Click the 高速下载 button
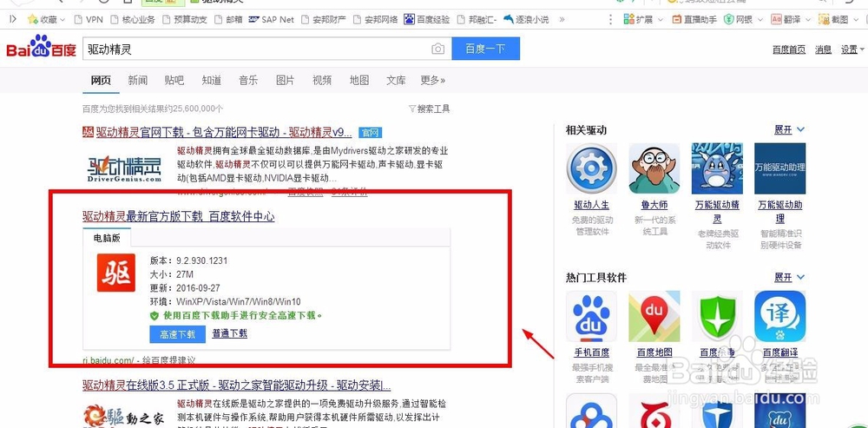The width and height of the screenshot is (868, 428). (x=178, y=334)
